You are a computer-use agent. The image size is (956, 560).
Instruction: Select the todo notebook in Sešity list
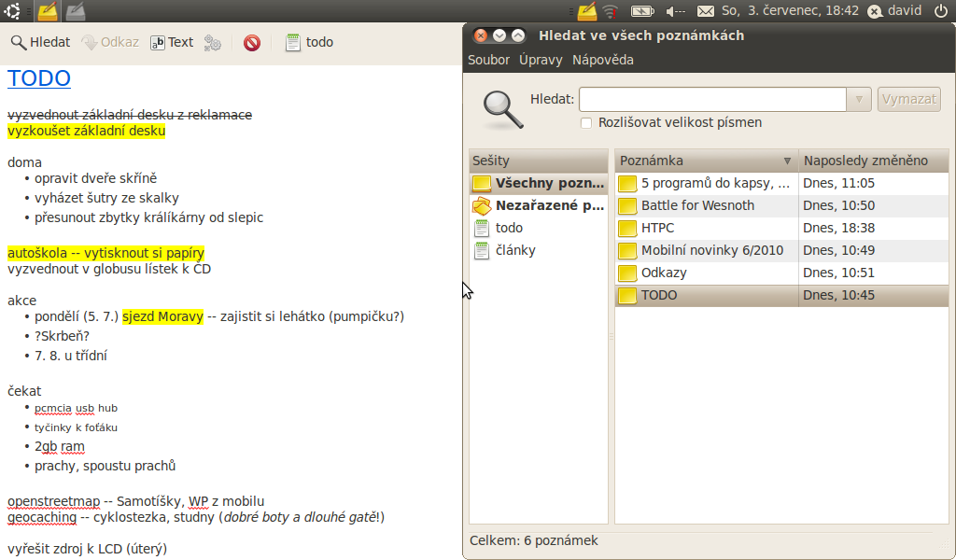coord(539,228)
